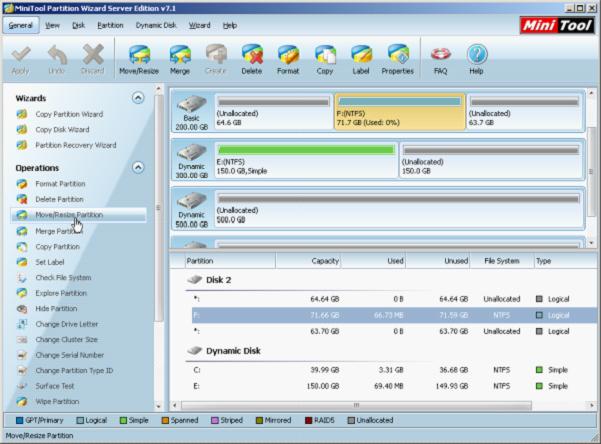Screen dimensions: 601x444
Task: Open Properties from the toolbar
Action: 397,59
